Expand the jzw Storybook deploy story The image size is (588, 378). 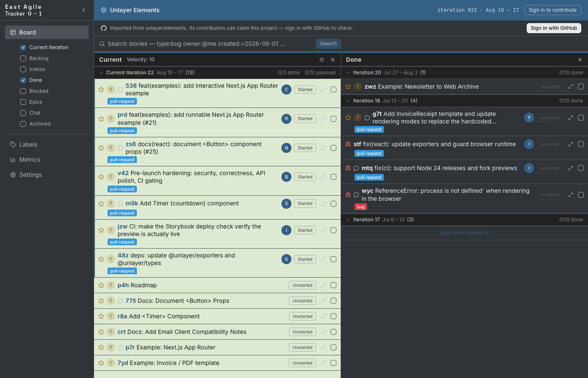click(323, 230)
